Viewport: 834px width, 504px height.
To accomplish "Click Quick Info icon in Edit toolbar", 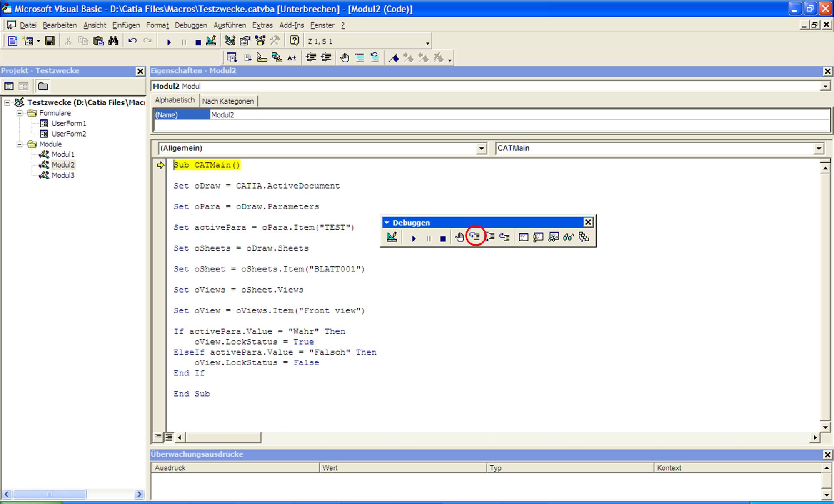I will [262, 57].
